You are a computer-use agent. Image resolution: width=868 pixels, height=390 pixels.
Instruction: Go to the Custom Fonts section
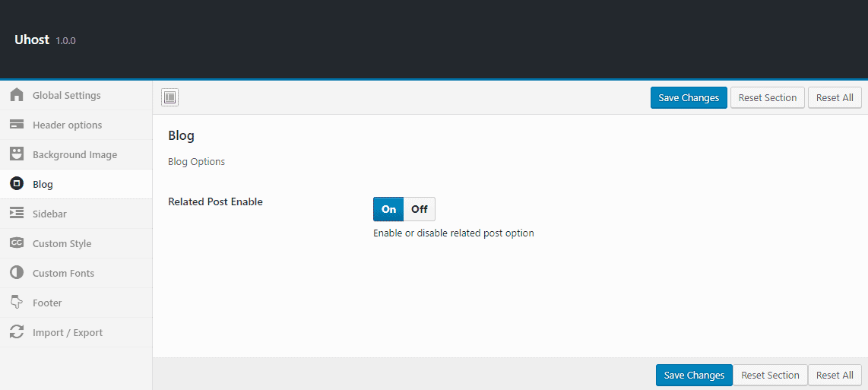[x=63, y=273]
